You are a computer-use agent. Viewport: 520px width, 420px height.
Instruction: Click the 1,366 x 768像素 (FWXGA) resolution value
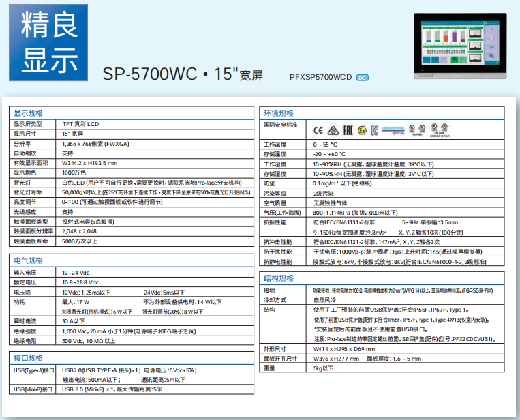tap(95, 144)
